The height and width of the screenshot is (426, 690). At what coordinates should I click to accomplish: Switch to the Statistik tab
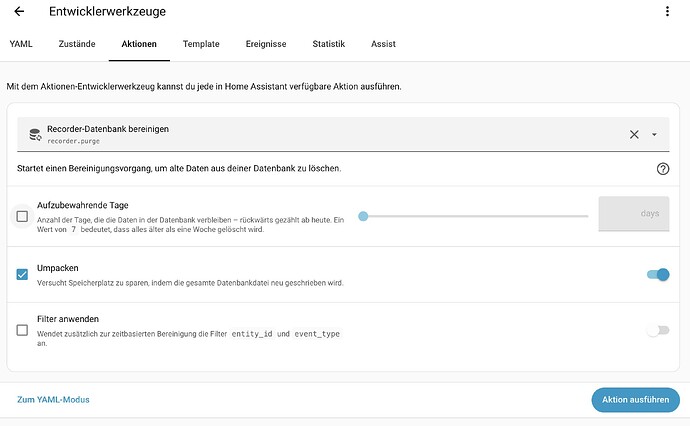(x=329, y=44)
